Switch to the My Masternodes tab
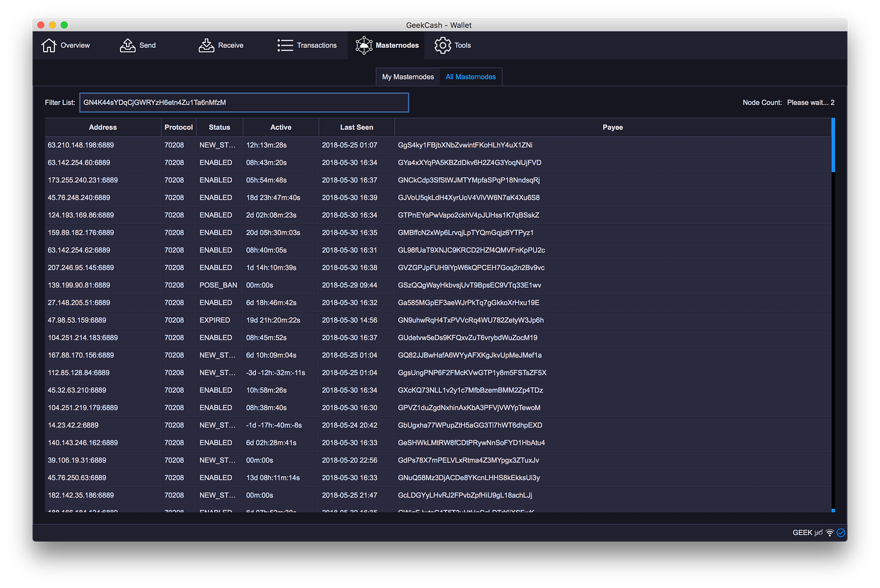Image resolution: width=880 pixels, height=588 pixels. [408, 77]
